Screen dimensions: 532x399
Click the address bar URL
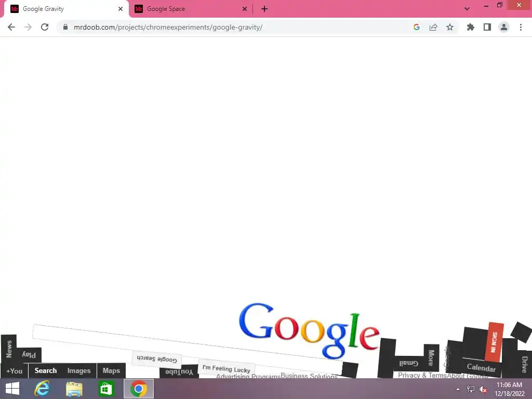pyautogui.click(x=168, y=27)
